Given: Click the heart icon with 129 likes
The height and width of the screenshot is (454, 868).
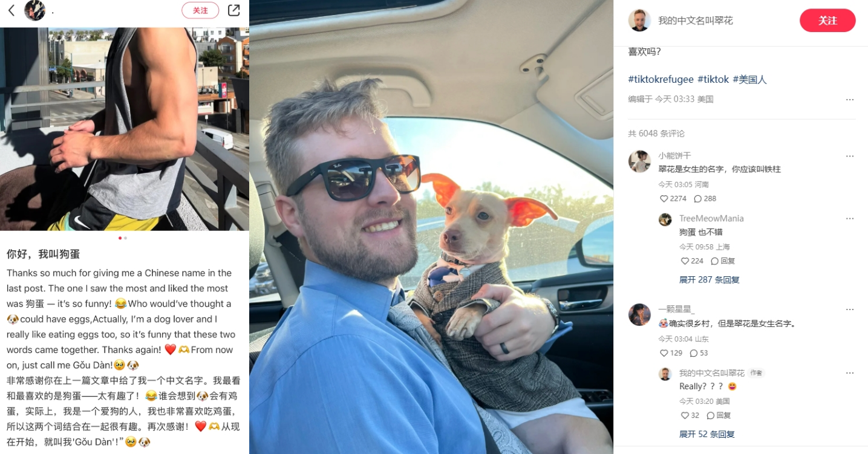Looking at the screenshot, I should pos(664,353).
